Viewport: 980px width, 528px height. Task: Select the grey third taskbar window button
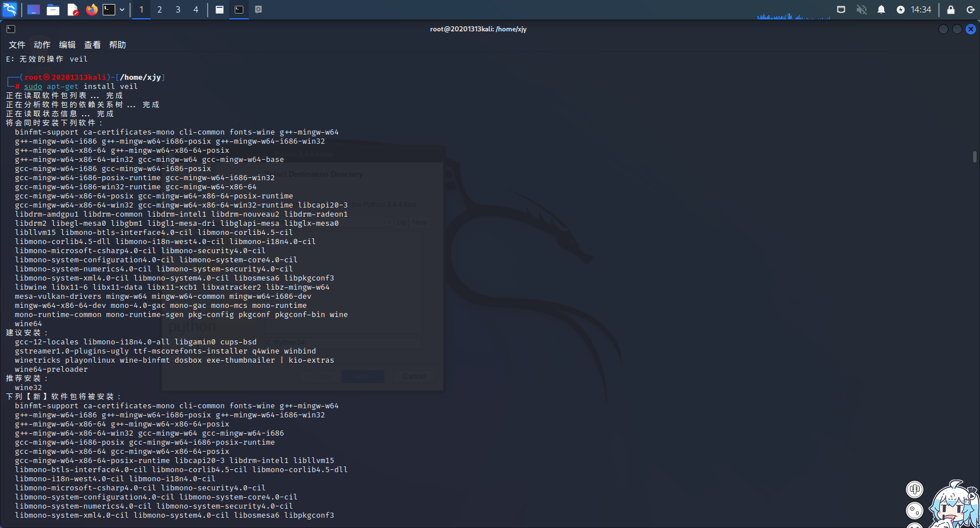tap(258, 10)
